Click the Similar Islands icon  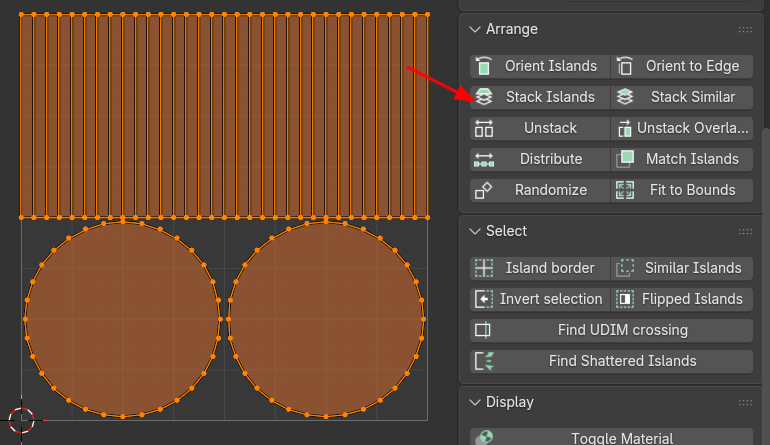625,268
